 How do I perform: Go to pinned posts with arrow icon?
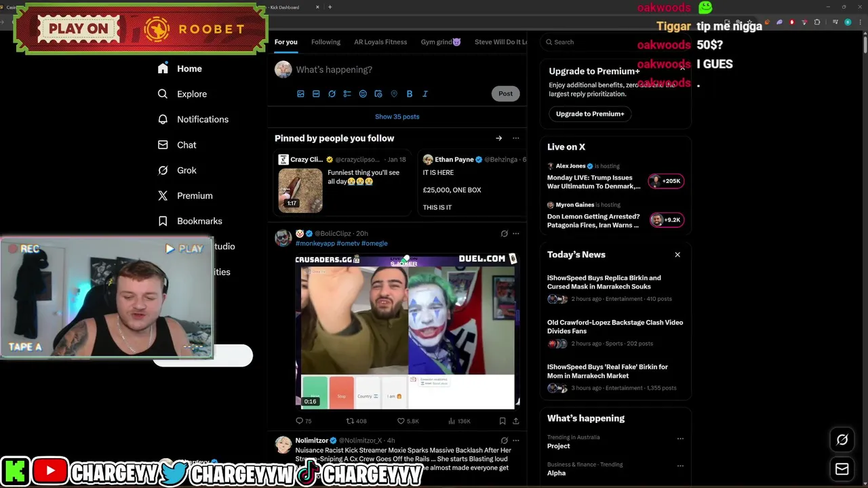tap(498, 138)
